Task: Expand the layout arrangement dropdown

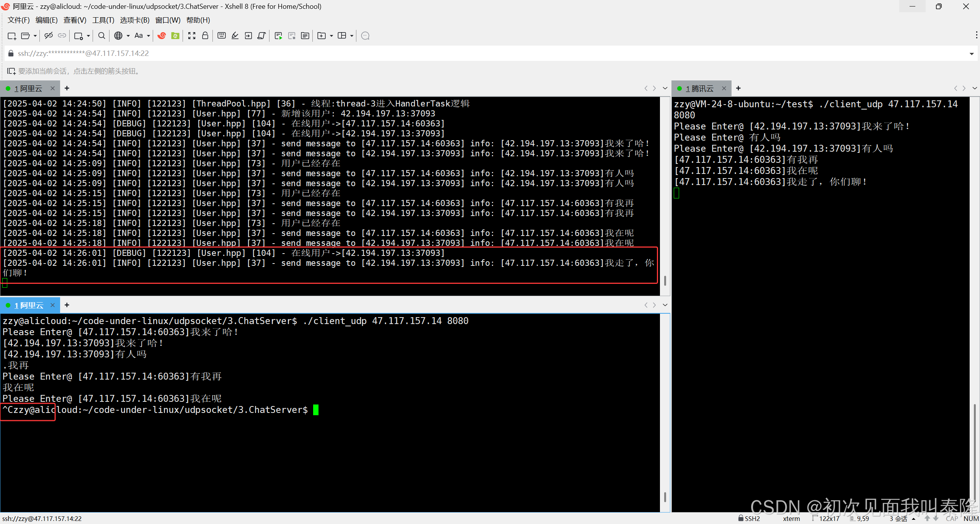Action: tap(352, 36)
